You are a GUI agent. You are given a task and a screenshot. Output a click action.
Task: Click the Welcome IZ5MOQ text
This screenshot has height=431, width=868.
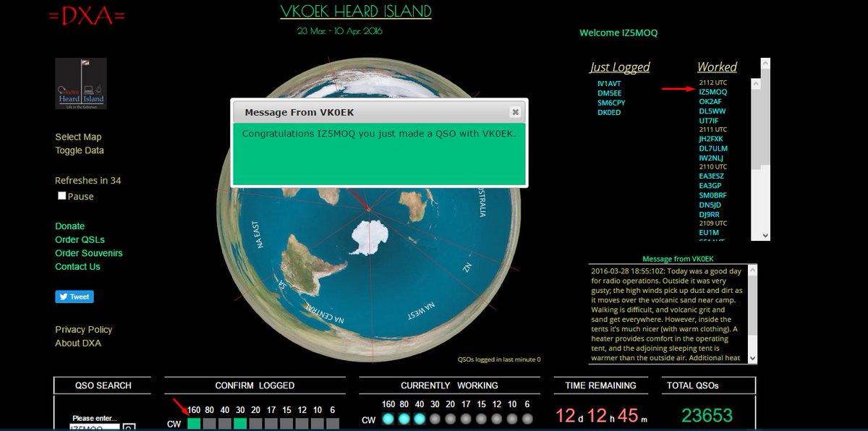(x=618, y=33)
